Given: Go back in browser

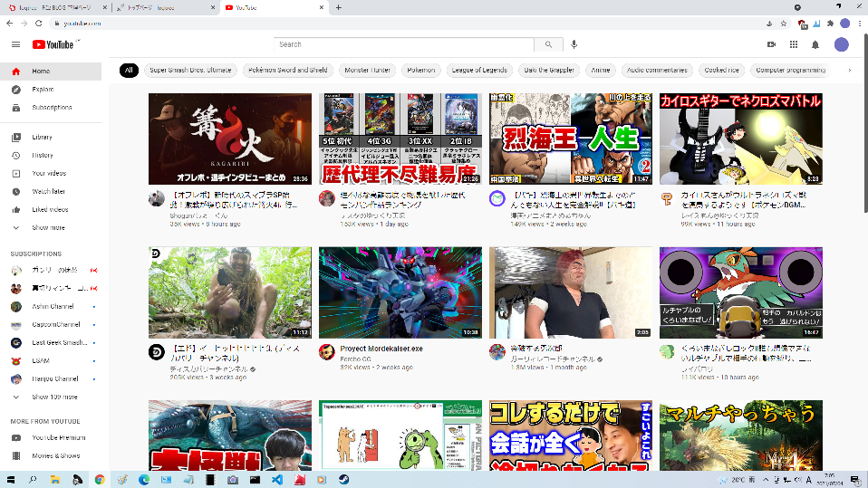Looking at the screenshot, I should coord(9,24).
